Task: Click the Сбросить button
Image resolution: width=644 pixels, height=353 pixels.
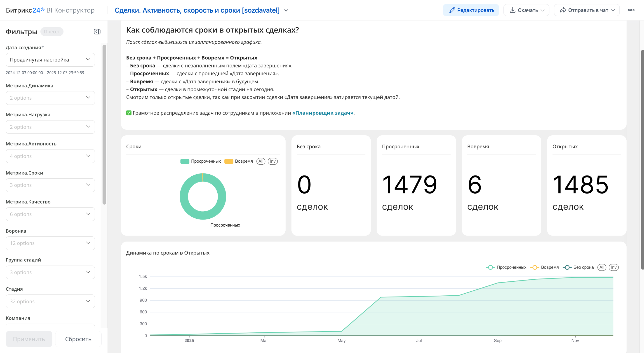Action: point(78,339)
